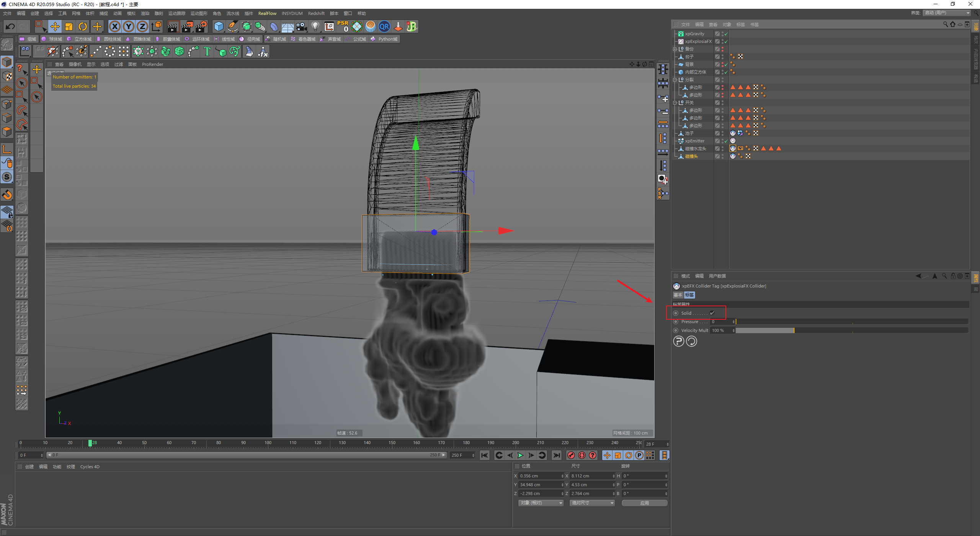
Task: Toggle xpGravity enable checkmark
Action: point(726,34)
